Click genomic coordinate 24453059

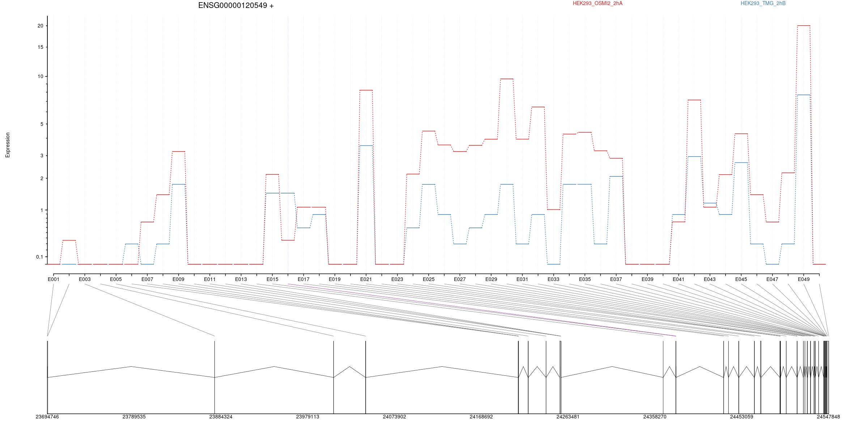click(x=741, y=417)
